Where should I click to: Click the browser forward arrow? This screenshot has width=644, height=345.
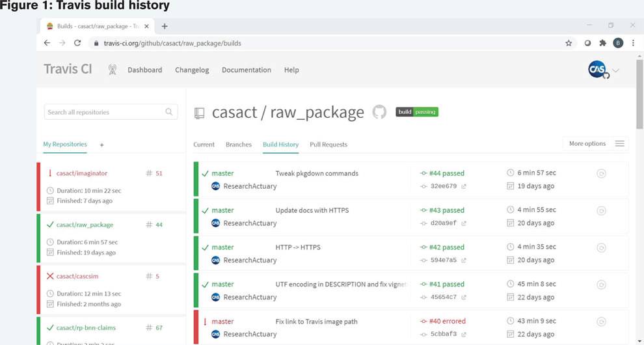pyautogui.click(x=62, y=43)
